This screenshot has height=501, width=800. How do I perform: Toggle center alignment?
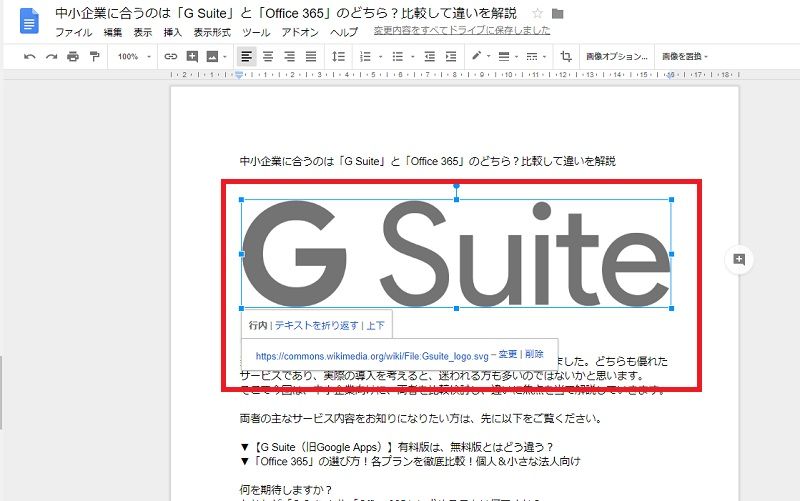tap(268, 57)
